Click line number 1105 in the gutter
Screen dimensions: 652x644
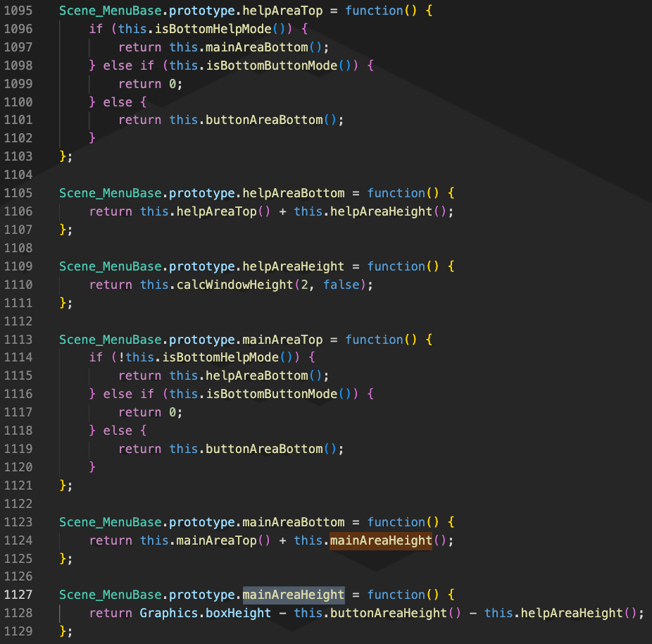point(18,193)
